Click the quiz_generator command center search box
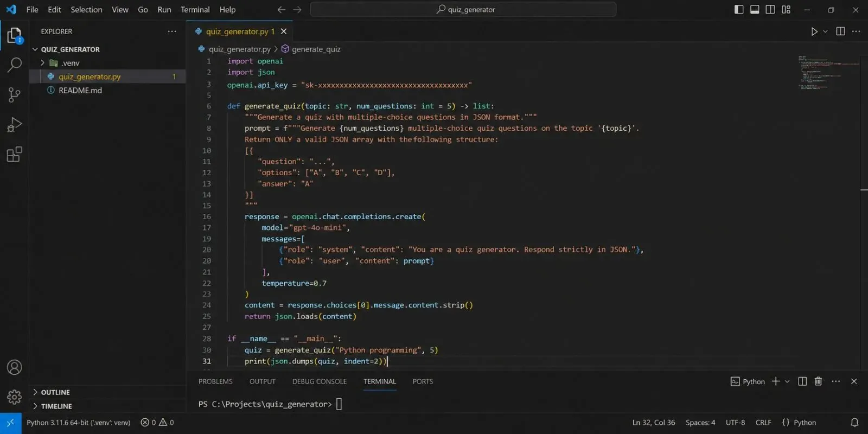This screenshot has width=868, height=434. [463, 10]
